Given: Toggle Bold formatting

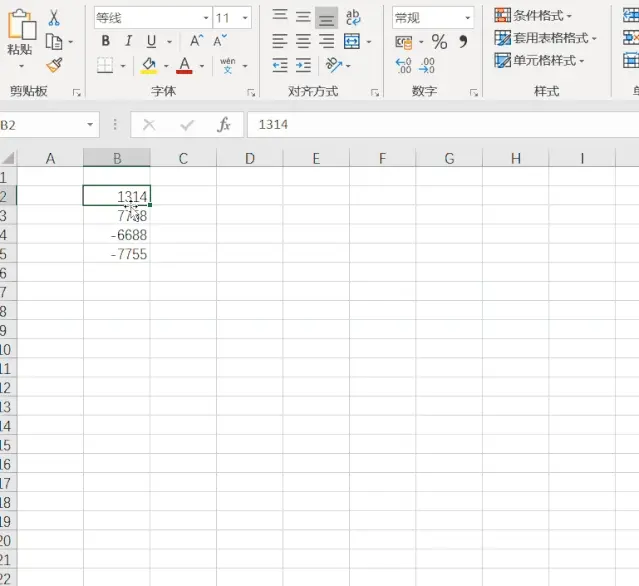Looking at the screenshot, I should click(x=106, y=41).
